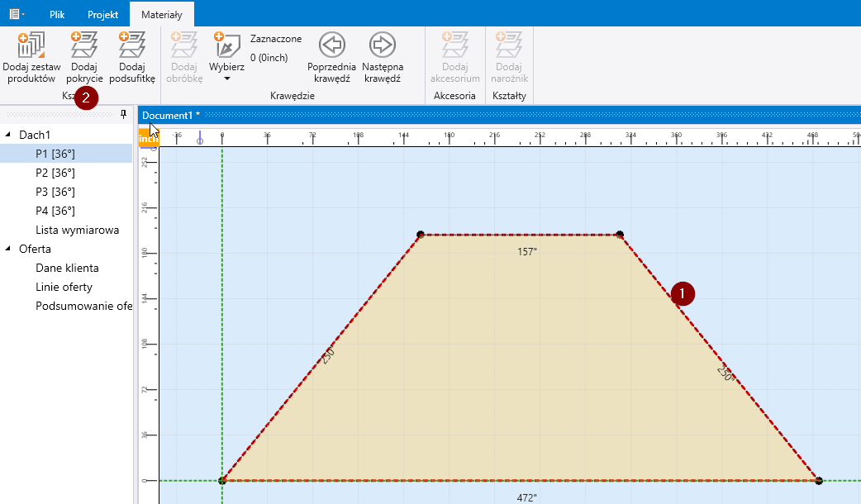The width and height of the screenshot is (861, 504).
Task: Collapse the Dach1 tree node
Action: [x=9, y=135]
